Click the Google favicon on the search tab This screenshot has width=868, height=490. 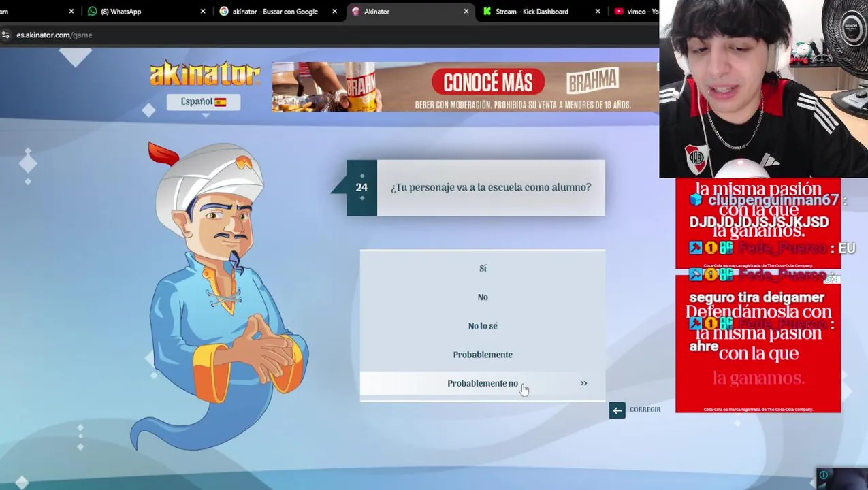point(224,12)
